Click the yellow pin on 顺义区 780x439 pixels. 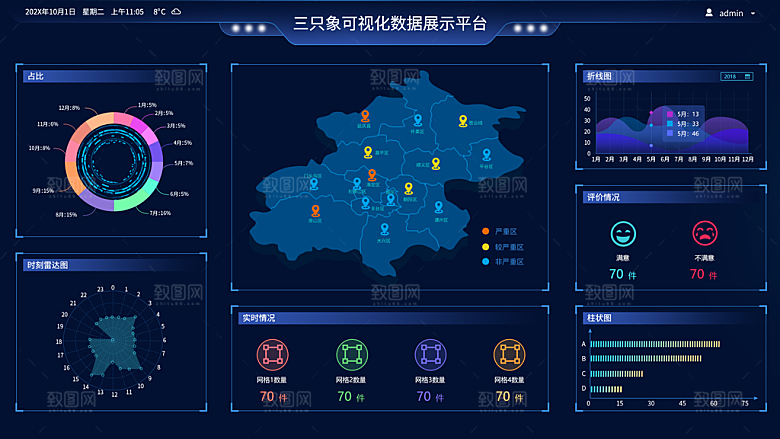tap(436, 164)
